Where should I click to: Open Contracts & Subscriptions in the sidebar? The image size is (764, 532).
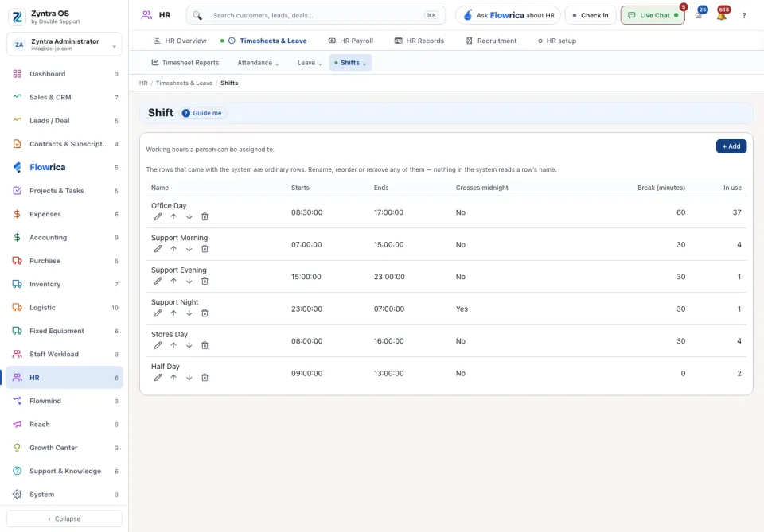64,144
